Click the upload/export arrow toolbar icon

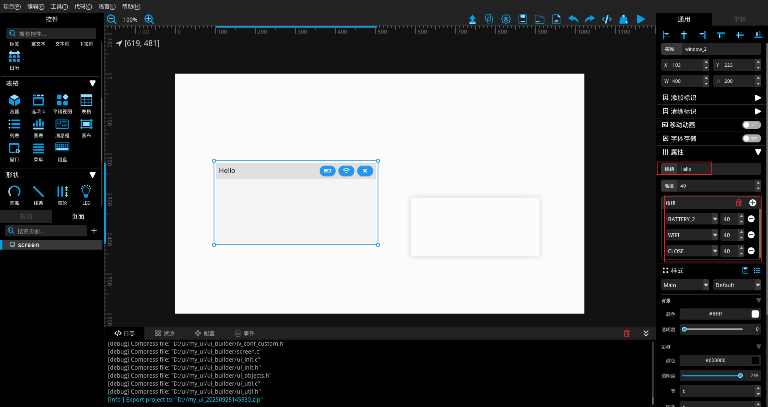point(472,19)
